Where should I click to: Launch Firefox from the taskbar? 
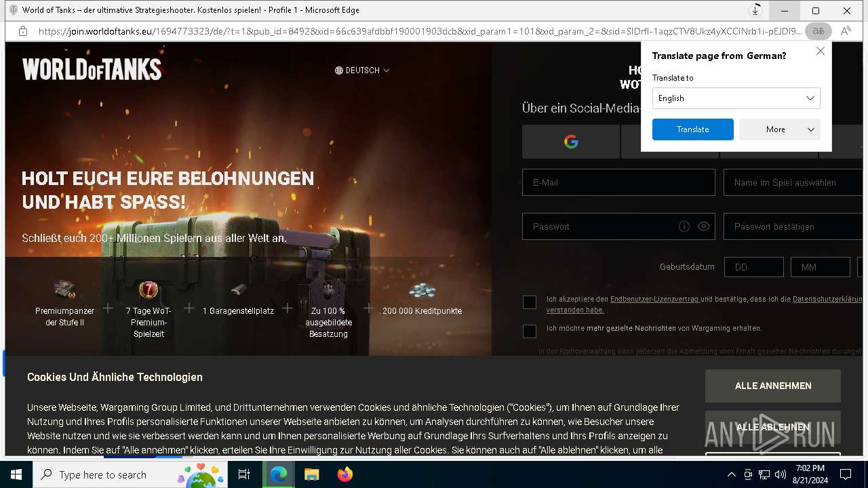click(x=344, y=474)
